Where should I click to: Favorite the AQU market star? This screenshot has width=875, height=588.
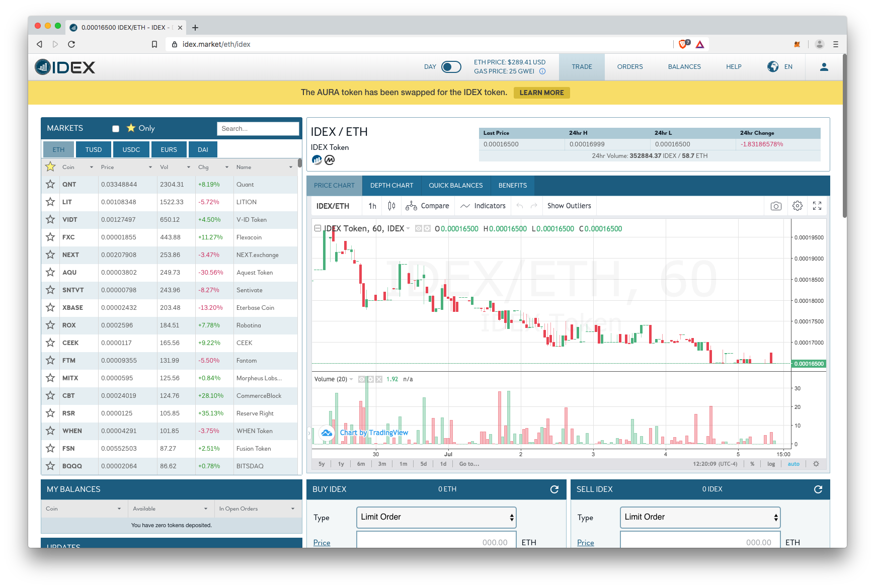click(x=50, y=273)
